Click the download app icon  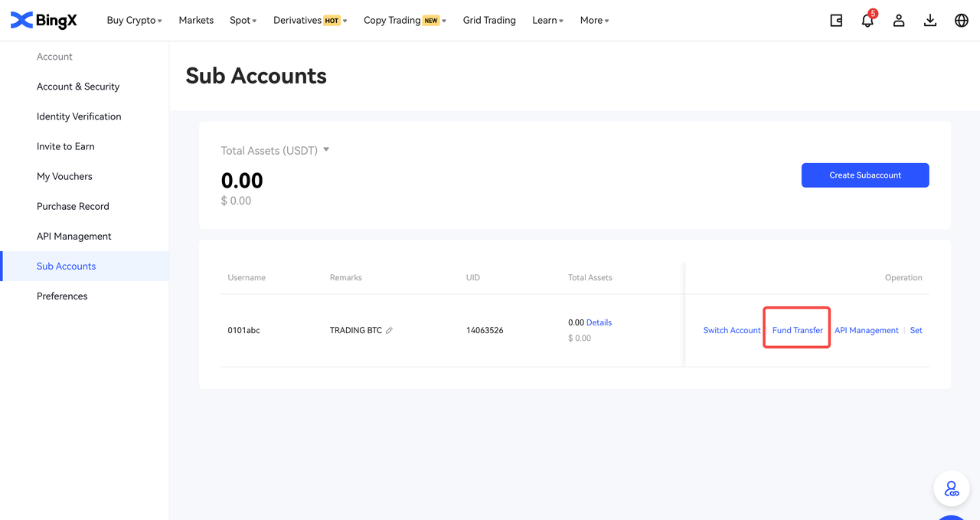point(930,21)
